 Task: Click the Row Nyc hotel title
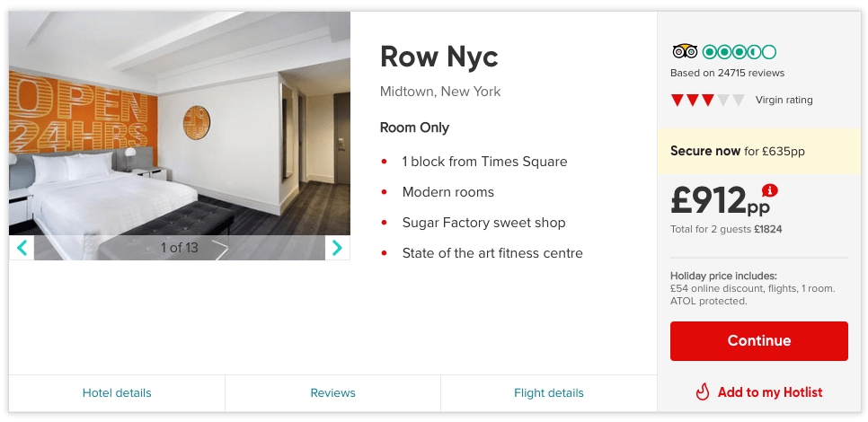point(438,57)
